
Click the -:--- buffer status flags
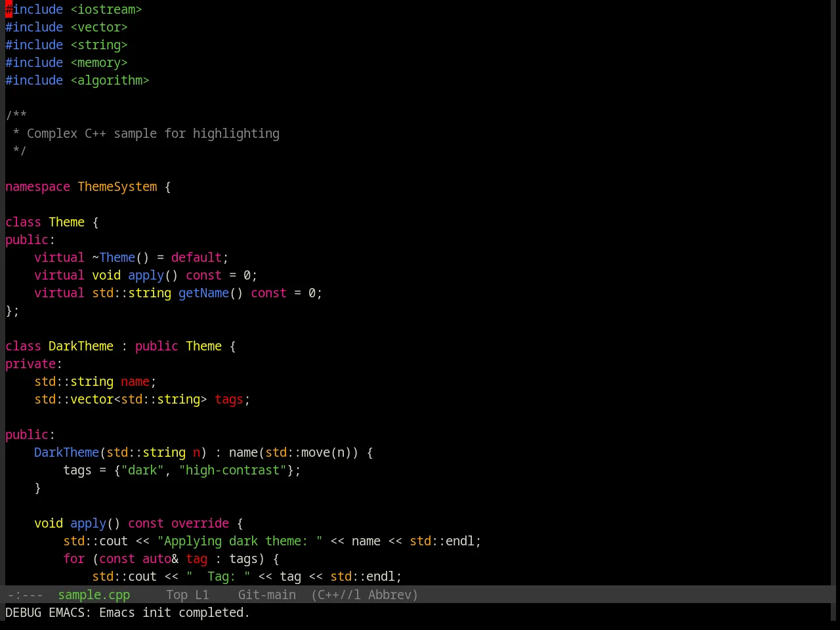click(x=25, y=595)
